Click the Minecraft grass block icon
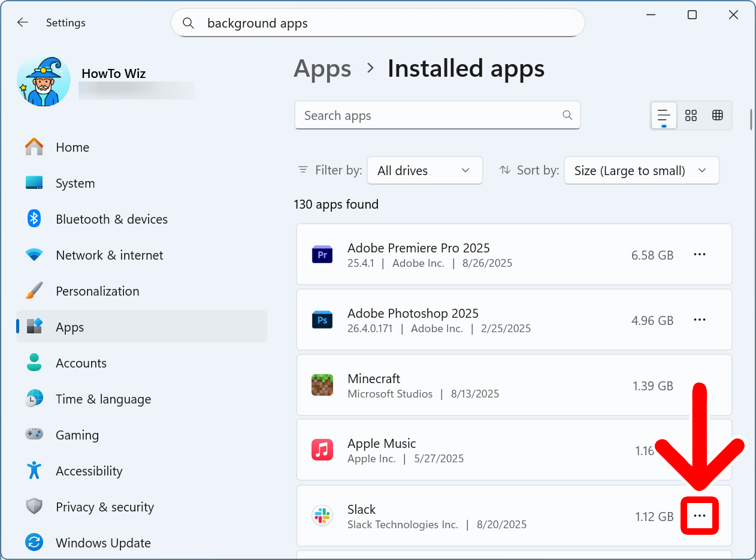The height and width of the screenshot is (560, 756). (x=322, y=386)
